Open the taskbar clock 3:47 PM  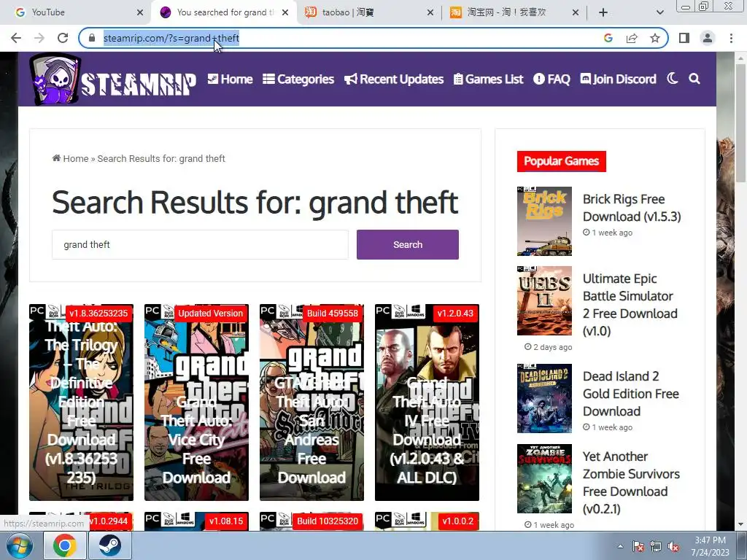click(x=710, y=546)
